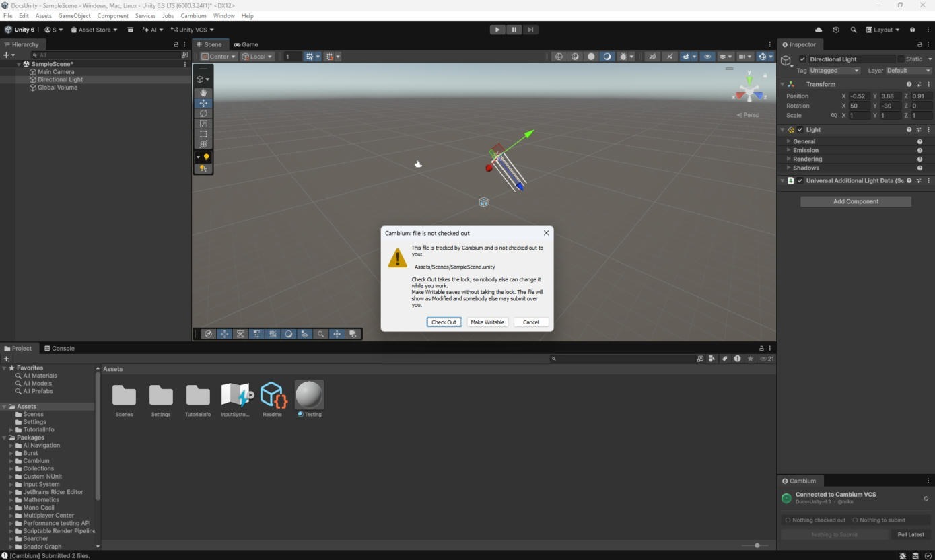Screen dimensions: 935x560
Task: Toggle hidden packages visibility count button
Action: coord(767,359)
